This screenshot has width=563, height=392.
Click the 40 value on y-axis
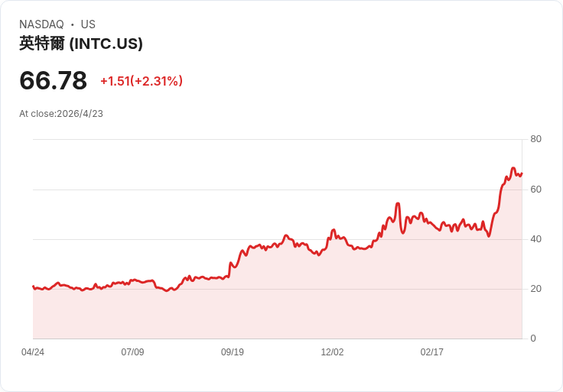(535, 239)
